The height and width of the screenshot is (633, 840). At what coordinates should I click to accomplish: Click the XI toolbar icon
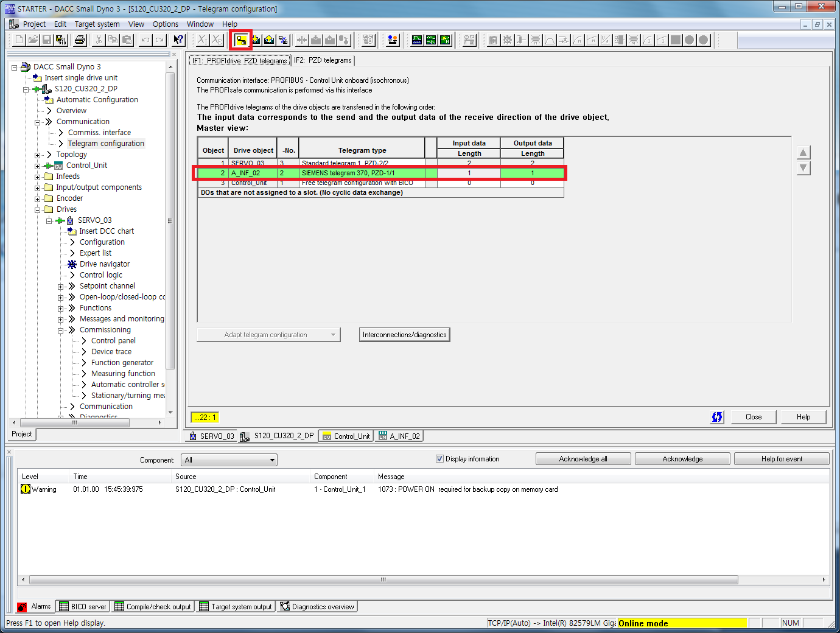(x=203, y=40)
